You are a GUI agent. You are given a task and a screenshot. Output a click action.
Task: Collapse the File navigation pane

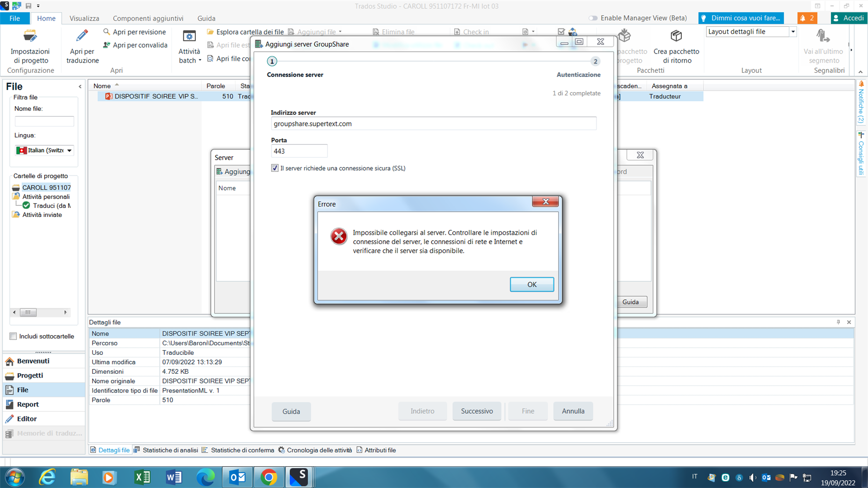coord(80,87)
